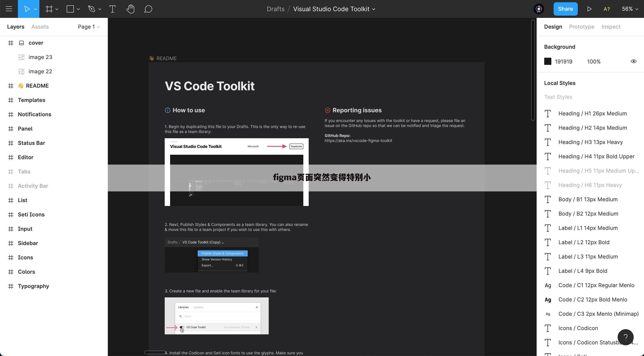Select the Activity Bar layer
Image resolution: width=644 pixels, height=356 pixels.
[x=54, y=186]
